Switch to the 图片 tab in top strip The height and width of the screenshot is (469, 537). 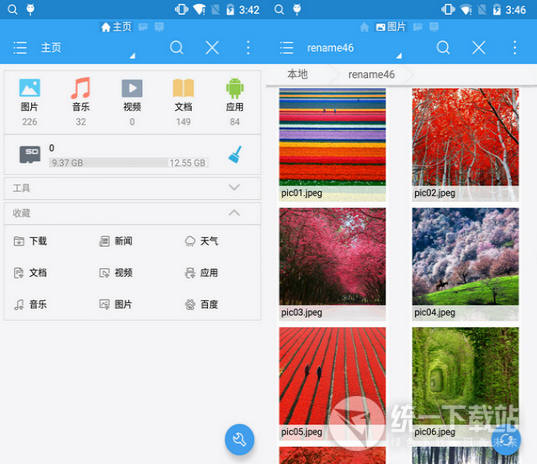tap(390, 27)
